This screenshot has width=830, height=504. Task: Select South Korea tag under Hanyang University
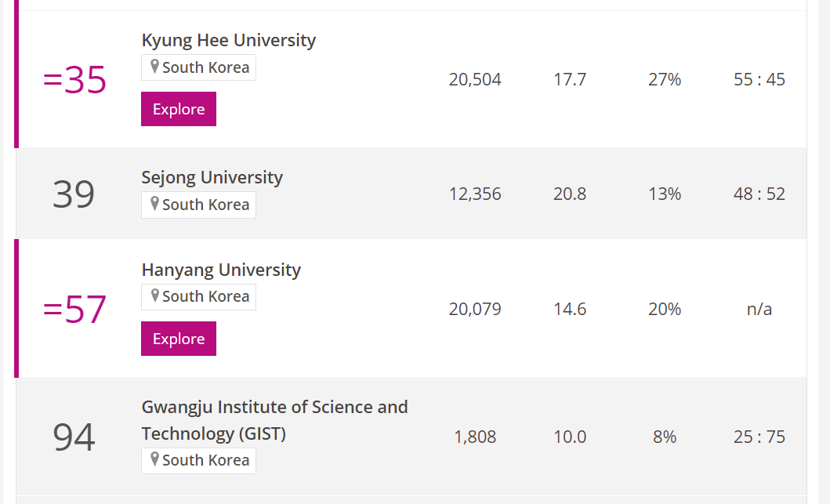[198, 297]
